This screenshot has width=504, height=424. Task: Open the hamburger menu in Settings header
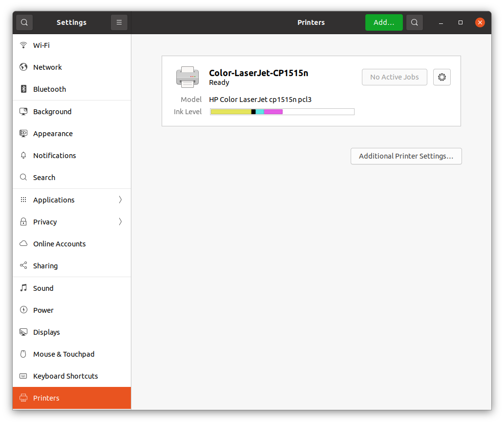(x=119, y=22)
